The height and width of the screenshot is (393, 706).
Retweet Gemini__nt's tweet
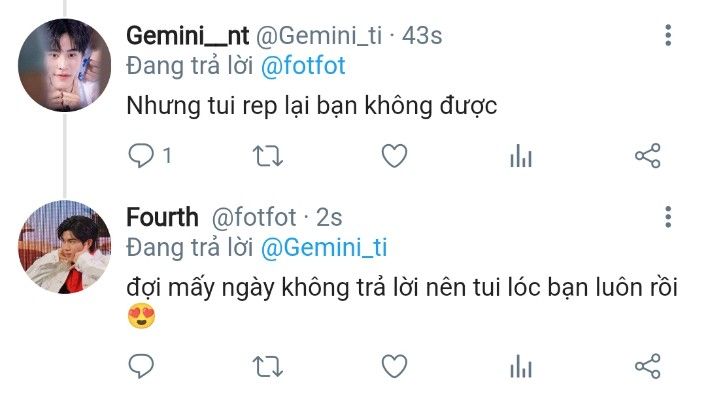coord(267,156)
